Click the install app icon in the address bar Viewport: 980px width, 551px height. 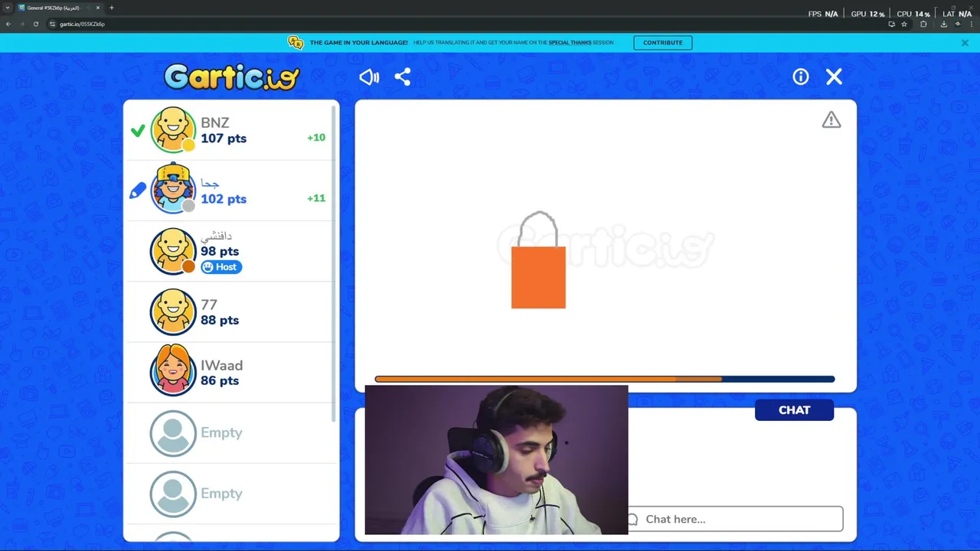[891, 24]
